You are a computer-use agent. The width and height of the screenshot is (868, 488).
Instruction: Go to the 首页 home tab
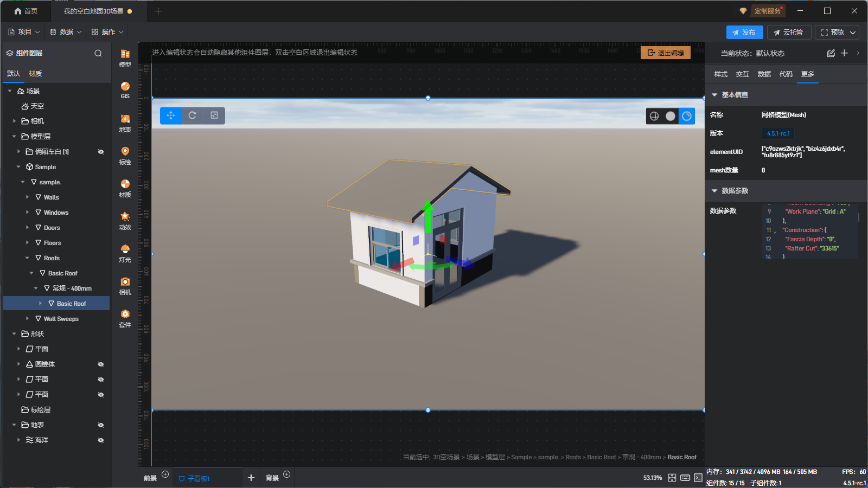click(x=26, y=11)
